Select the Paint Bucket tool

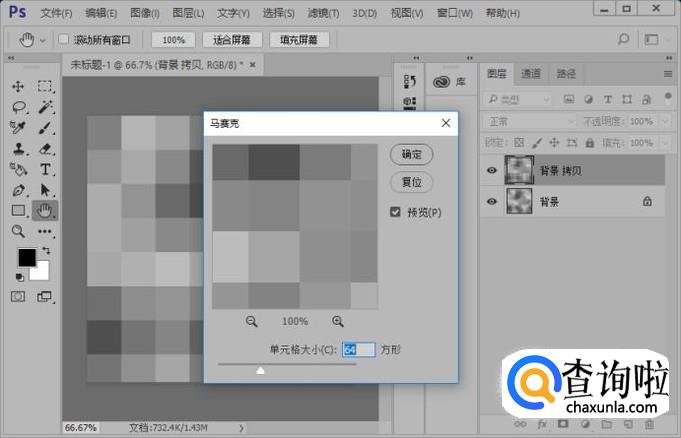[19, 169]
